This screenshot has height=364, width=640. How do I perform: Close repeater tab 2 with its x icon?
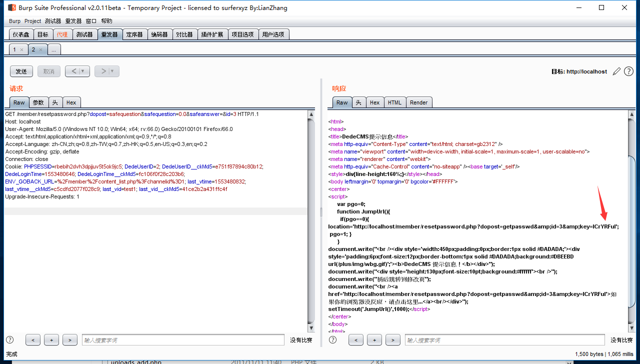40,49
